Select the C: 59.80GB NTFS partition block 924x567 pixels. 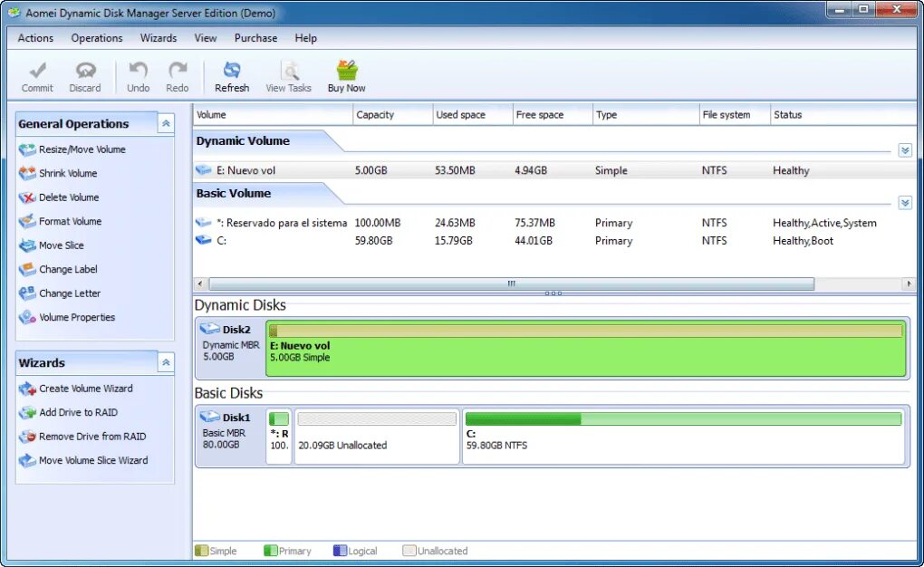684,437
